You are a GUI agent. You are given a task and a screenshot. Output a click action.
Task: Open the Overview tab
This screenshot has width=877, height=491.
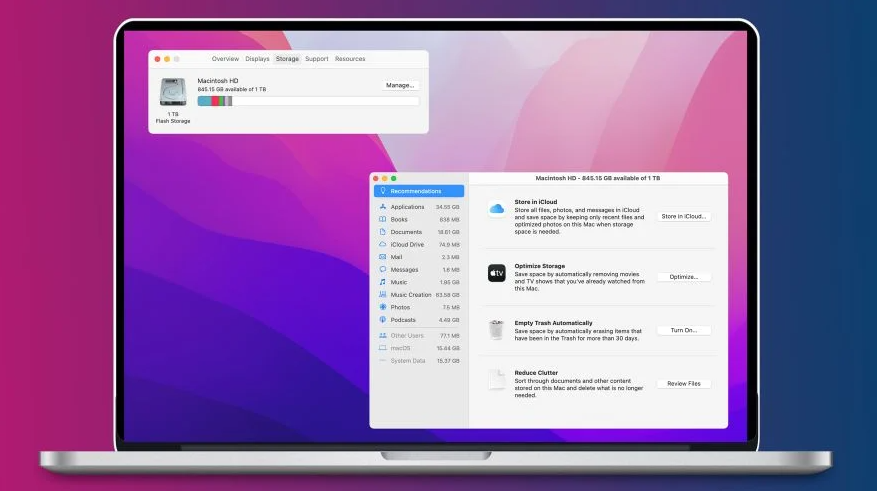(225, 59)
